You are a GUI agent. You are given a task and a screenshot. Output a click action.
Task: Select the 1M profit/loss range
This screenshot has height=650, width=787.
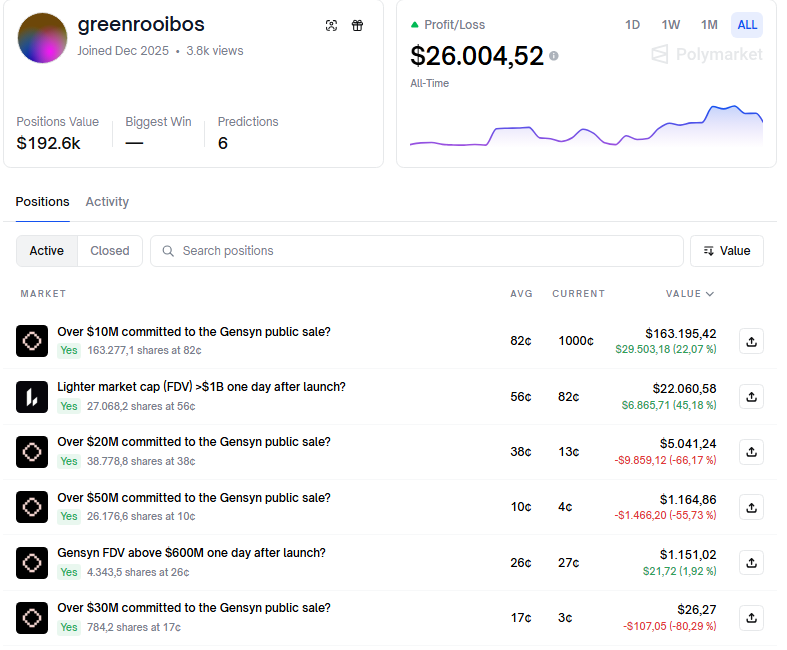click(709, 25)
